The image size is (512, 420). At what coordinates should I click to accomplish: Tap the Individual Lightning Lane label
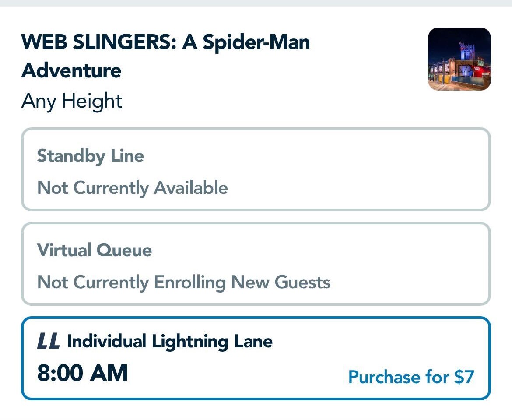click(x=170, y=342)
